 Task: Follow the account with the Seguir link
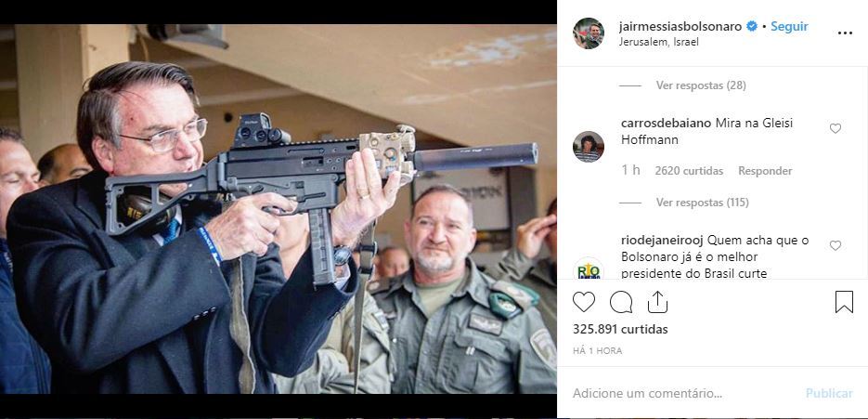tap(789, 26)
